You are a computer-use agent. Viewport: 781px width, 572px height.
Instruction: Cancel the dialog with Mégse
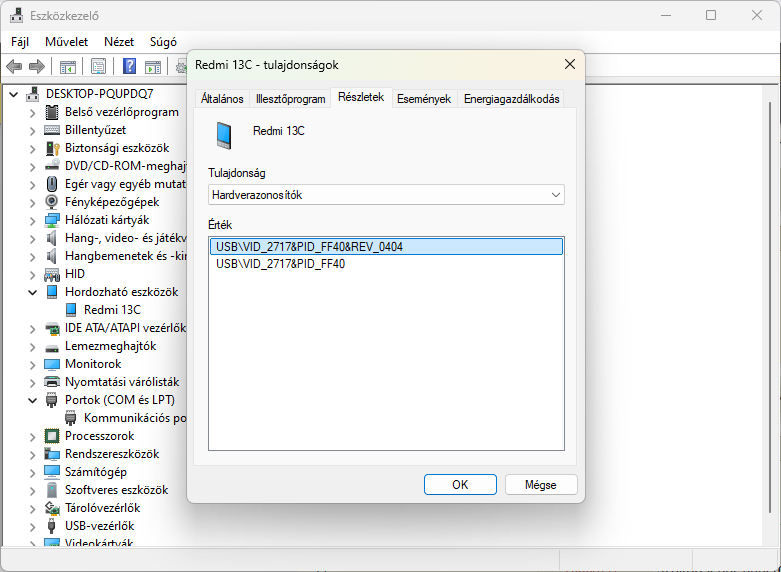541,484
